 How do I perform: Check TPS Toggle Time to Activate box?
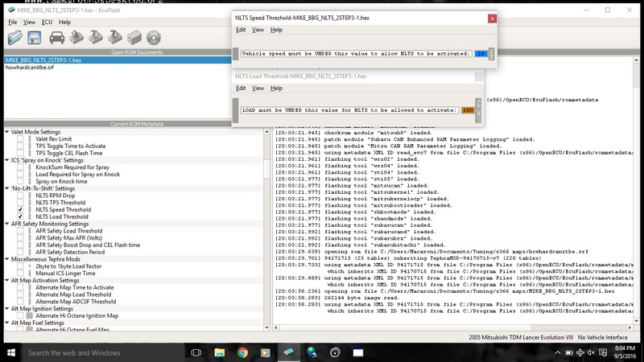point(20,146)
